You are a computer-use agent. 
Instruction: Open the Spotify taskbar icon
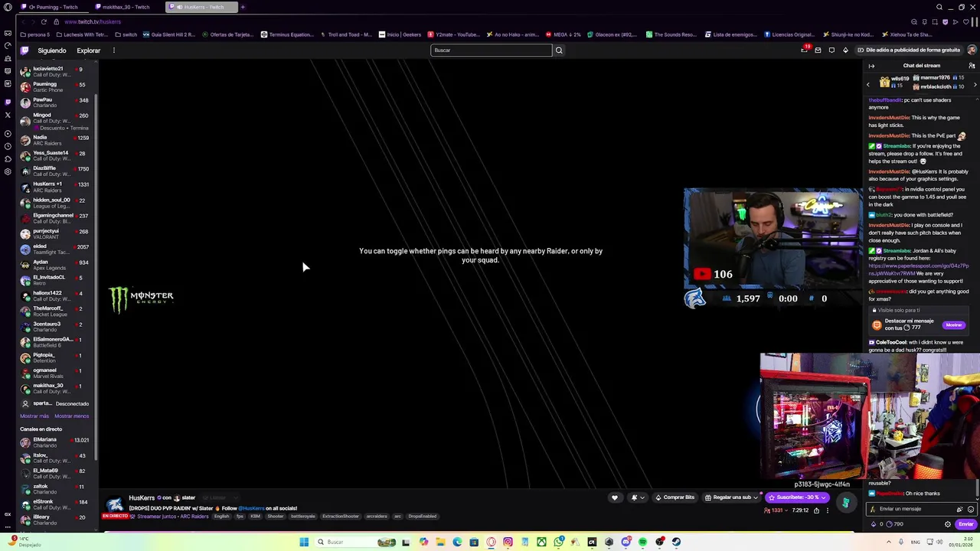click(642, 542)
